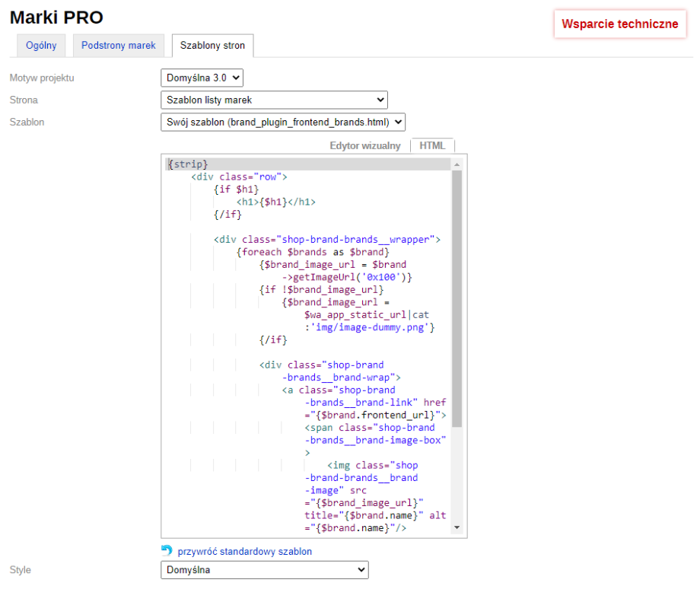The width and height of the screenshot is (700, 602).
Task: Switch to Edytor wizualny mode
Action: tap(364, 145)
